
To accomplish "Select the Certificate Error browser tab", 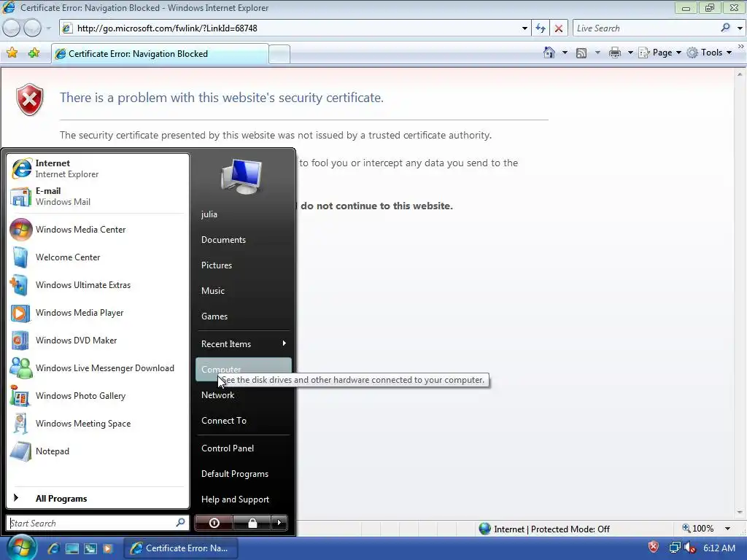I will pyautogui.click(x=160, y=54).
